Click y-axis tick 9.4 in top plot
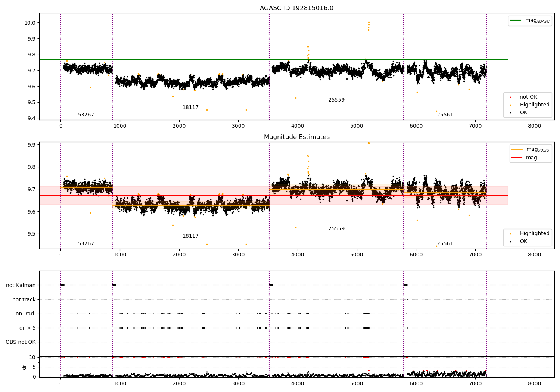Screen dimensions: 560x392 31,119
